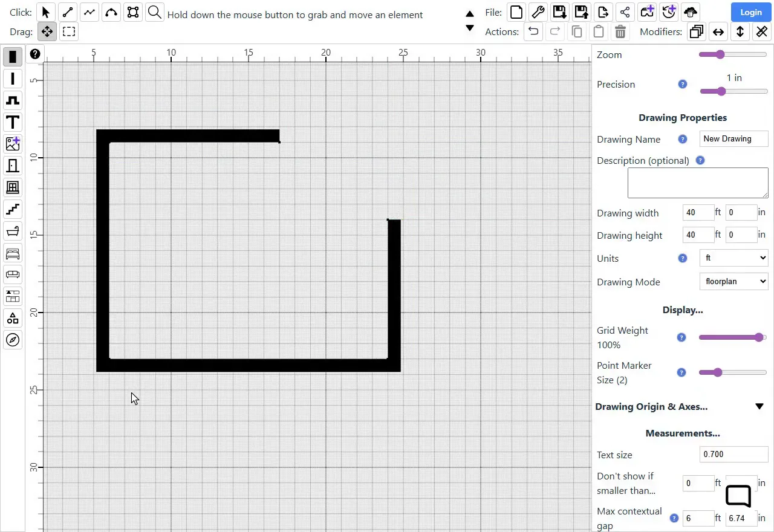Select the dashed marquee drag-select tool

tap(69, 31)
